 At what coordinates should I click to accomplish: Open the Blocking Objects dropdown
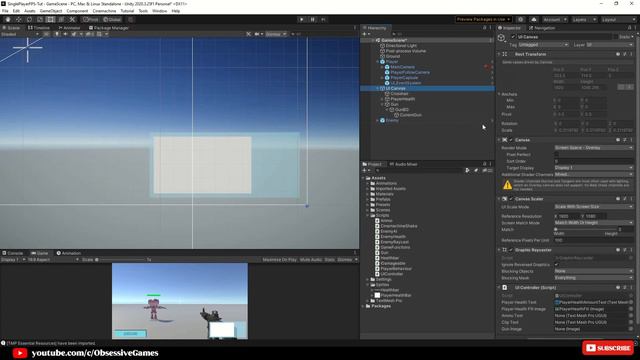click(x=593, y=271)
